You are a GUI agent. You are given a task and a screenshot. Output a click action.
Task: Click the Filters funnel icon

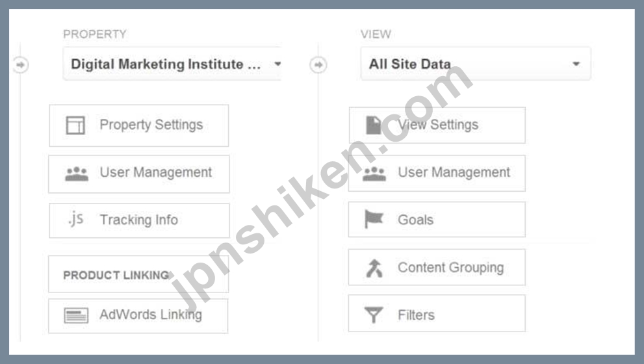(374, 315)
